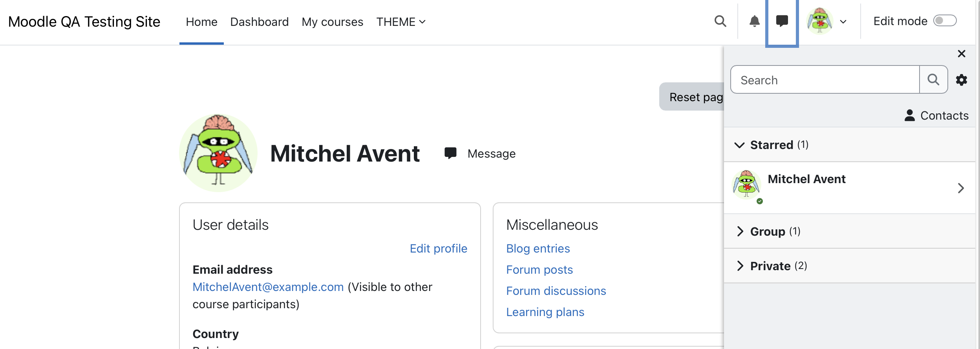Open the notifications bell
The image size is (980, 349).
coord(754,21)
